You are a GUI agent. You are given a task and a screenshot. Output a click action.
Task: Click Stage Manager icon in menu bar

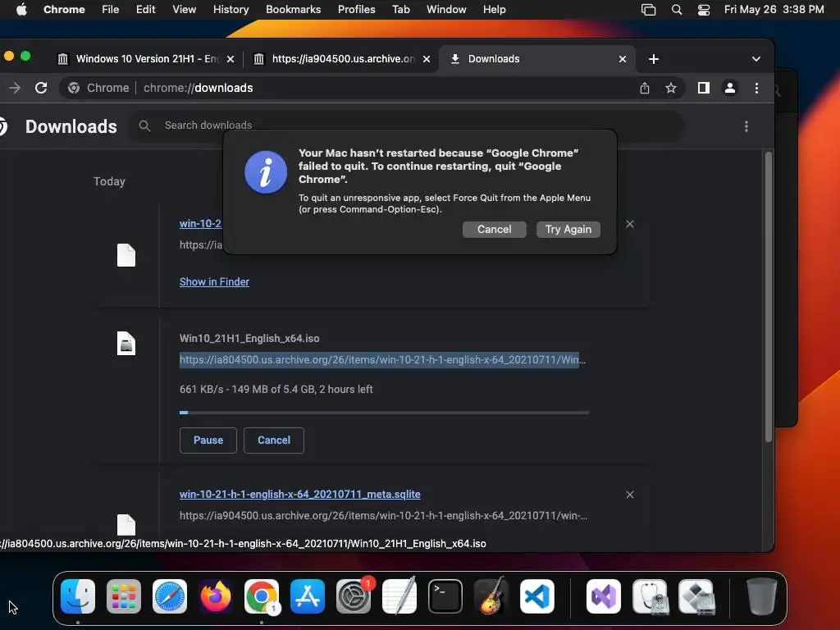pyautogui.click(x=648, y=10)
